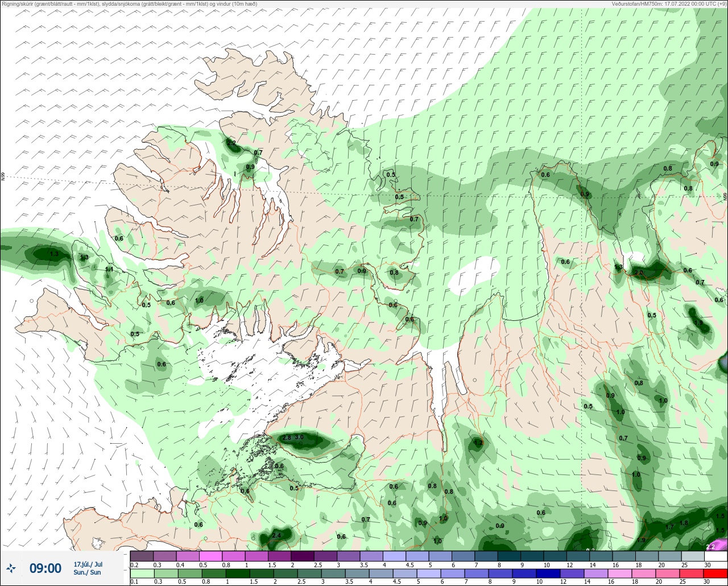Click the Veðurstofan logo icon beside 09:00
Viewport: 728px width, 586px height.
coord(11,568)
